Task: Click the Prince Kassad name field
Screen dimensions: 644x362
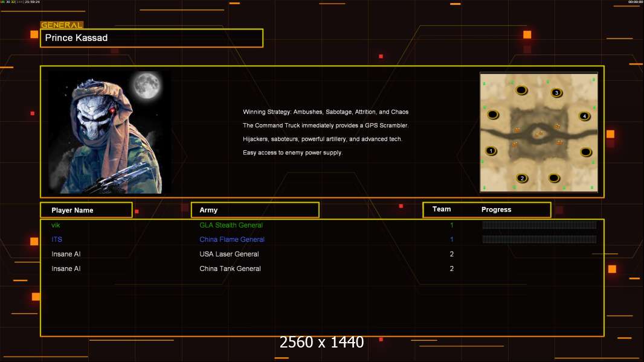Action: pyautogui.click(x=152, y=38)
